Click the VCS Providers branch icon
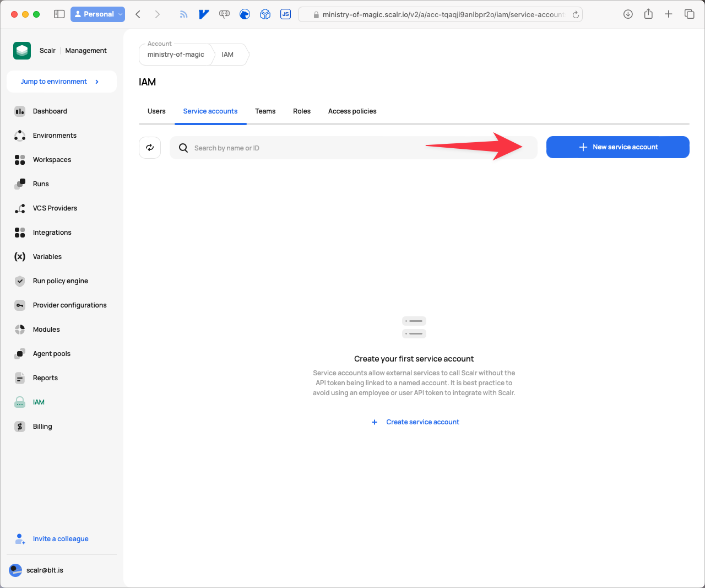The height and width of the screenshot is (588, 705). [20, 208]
